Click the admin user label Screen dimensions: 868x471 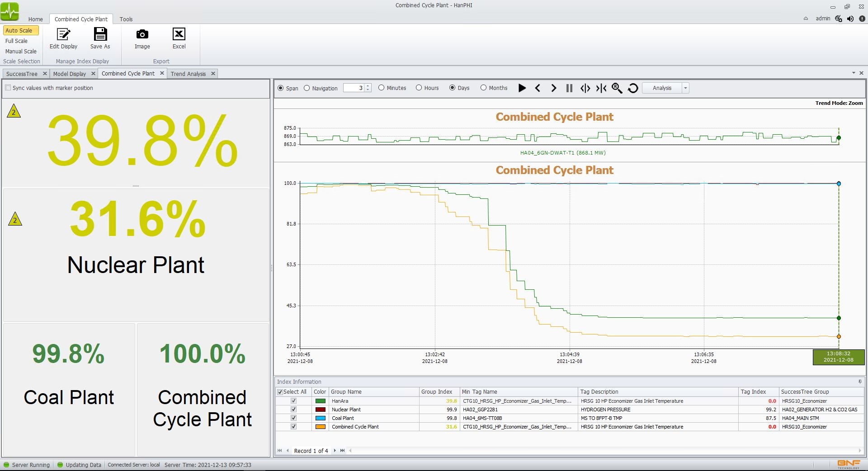pyautogui.click(x=823, y=19)
